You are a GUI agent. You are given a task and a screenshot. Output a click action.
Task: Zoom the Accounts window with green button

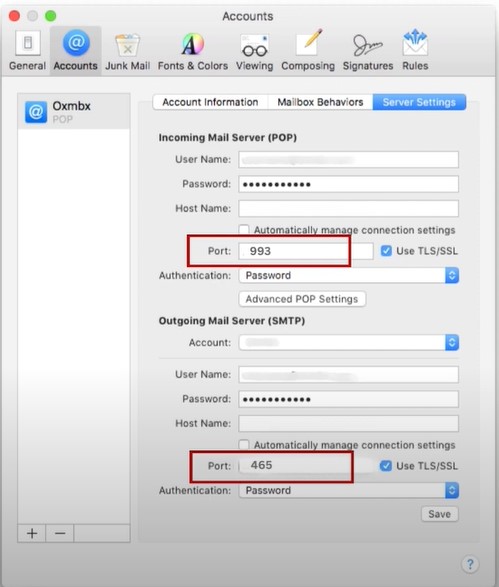(51, 16)
